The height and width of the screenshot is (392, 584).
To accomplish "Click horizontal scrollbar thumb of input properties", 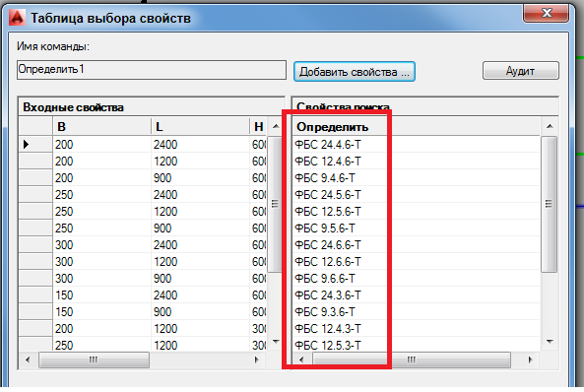I will point(94,359).
